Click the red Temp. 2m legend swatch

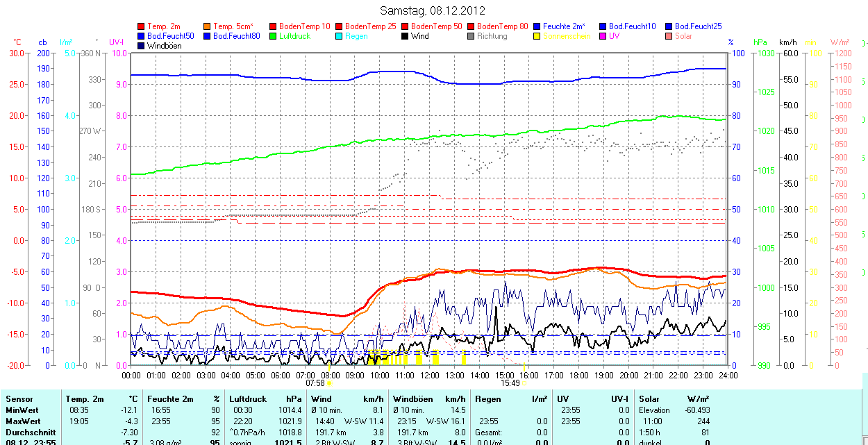pyautogui.click(x=142, y=26)
